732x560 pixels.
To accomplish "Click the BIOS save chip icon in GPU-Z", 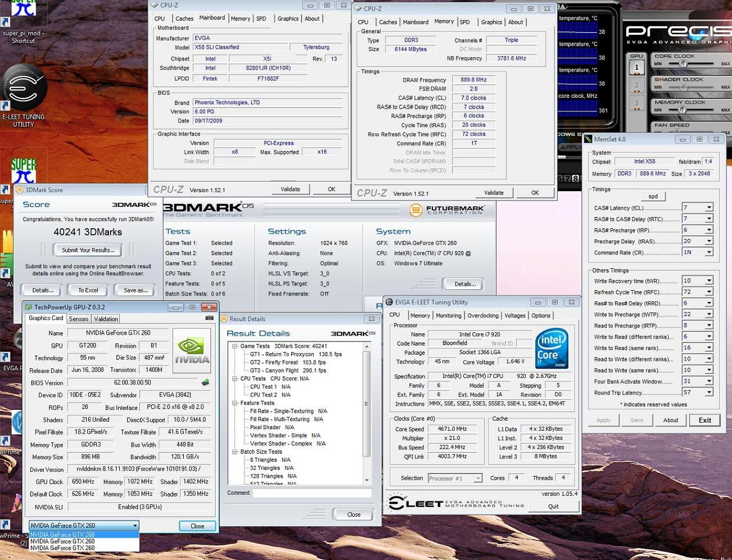I will tap(206, 382).
